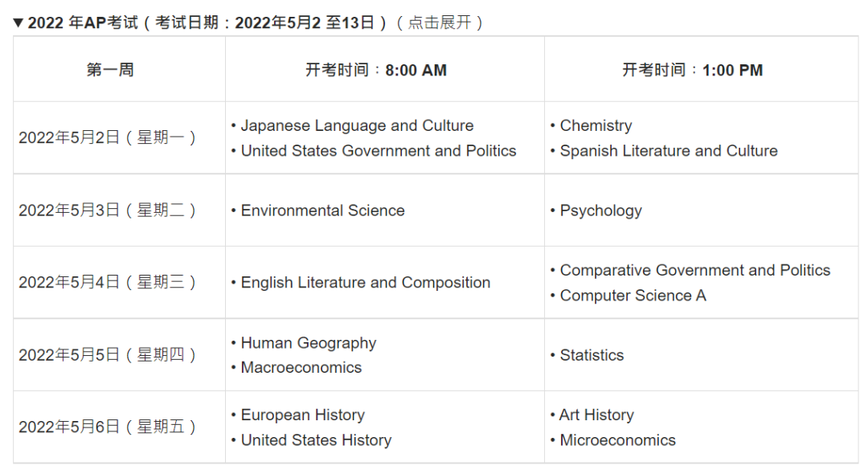The height and width of the screenshot is (470, 868).
Task: Select the 第一周 header cell
Action: (110, 70)
